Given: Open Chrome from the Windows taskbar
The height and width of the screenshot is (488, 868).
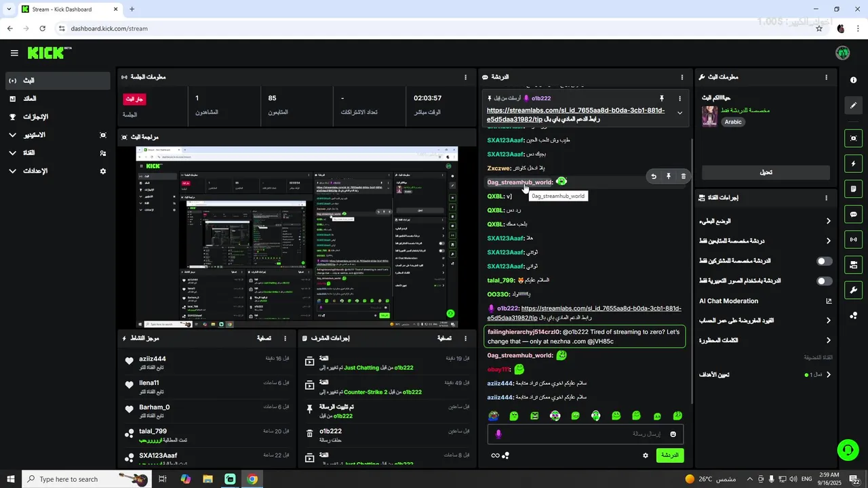Looking at the screenshot, I should pyautogui.click(x=252, y=479).
